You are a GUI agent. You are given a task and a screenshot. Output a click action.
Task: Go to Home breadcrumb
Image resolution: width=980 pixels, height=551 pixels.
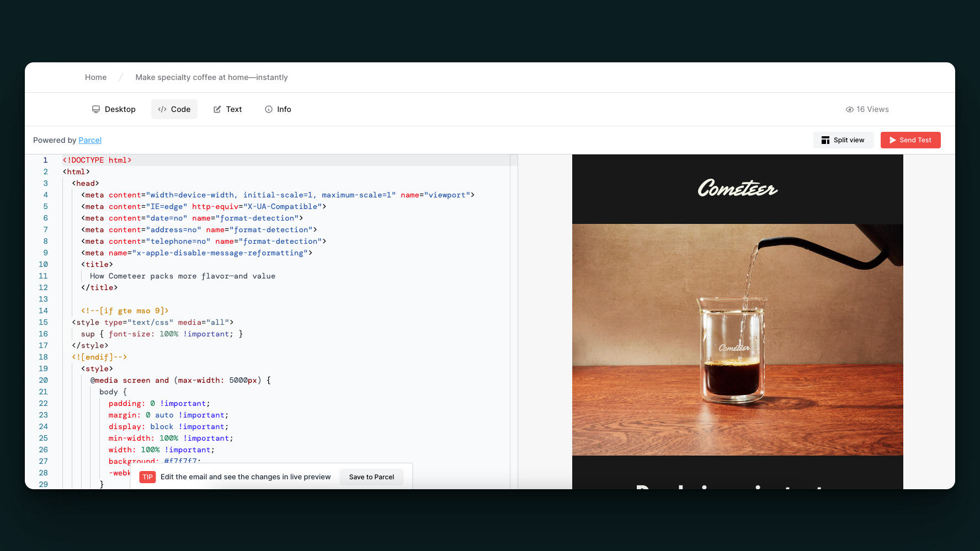tap(96, 77)
